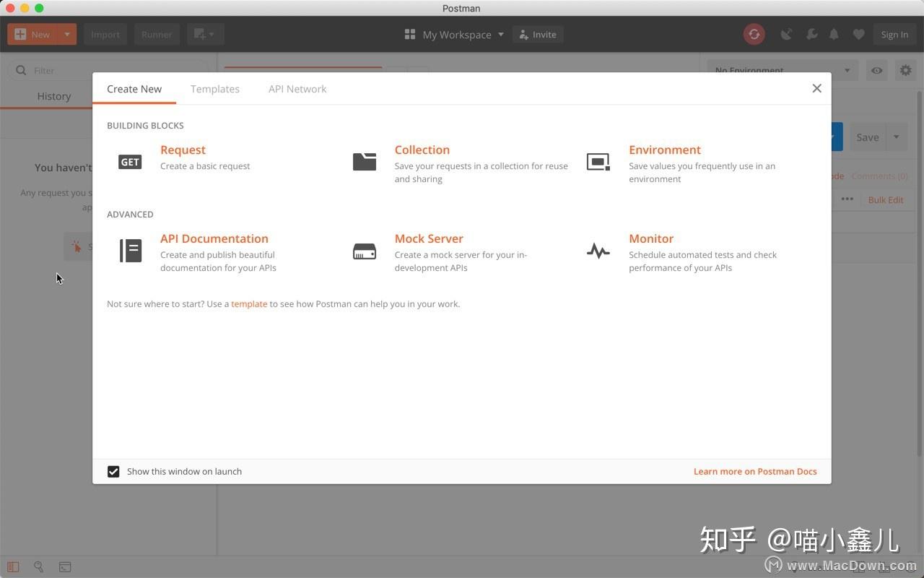Viewport: 924px width, 578px height.
Task: Expand the Save button dropdown
Action: (896, 137)
